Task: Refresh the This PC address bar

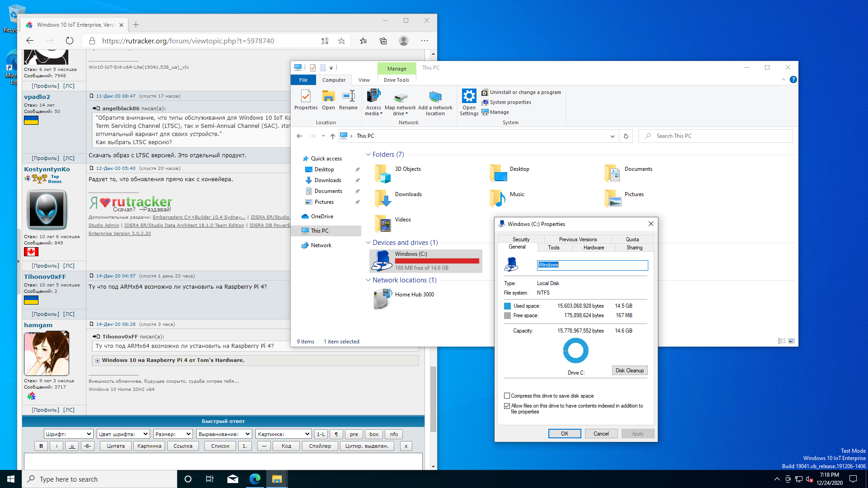Action: 626,136
